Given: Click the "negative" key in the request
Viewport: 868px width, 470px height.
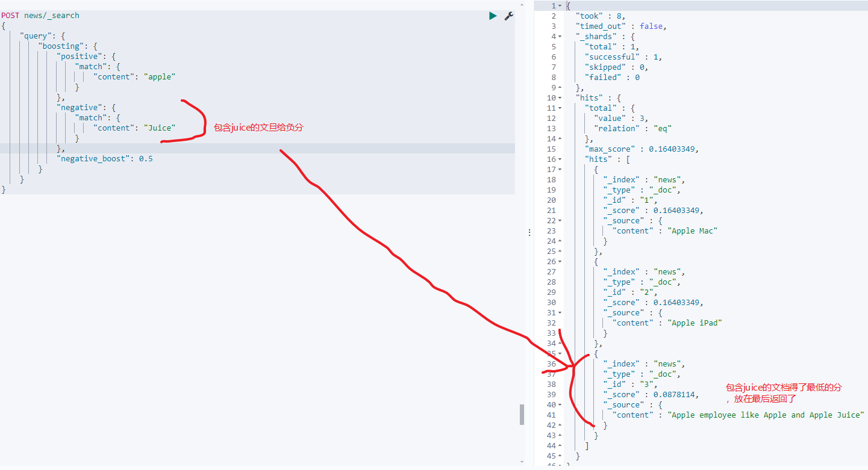Looking at the screenshot, I should (80, 108).
